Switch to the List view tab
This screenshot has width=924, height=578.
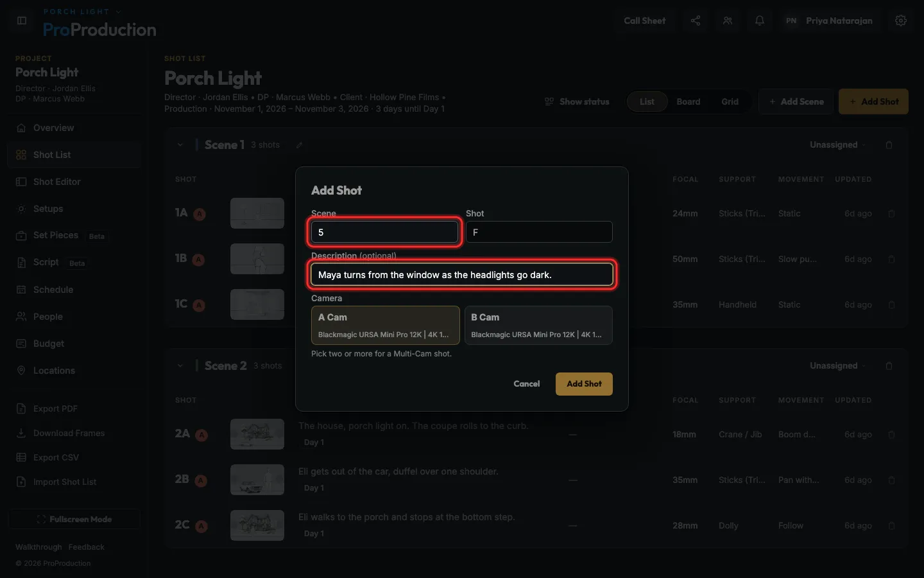click(647, 101)
